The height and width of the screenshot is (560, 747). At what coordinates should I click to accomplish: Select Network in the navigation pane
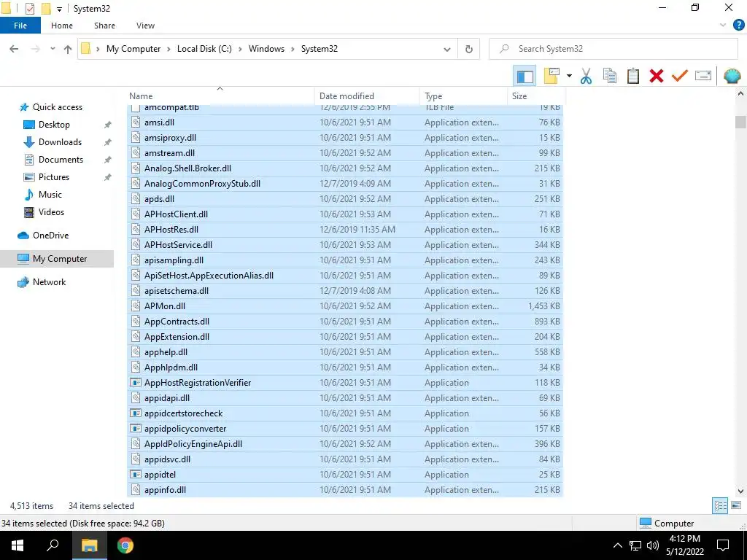[x=49, y=282]
